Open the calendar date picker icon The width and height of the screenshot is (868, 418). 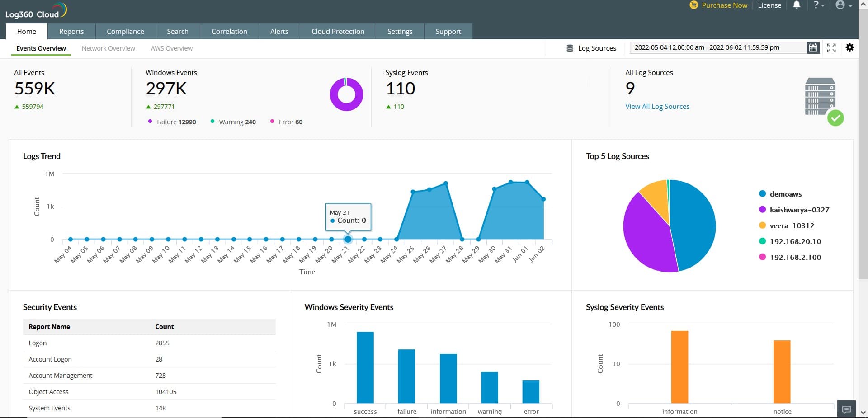click(x=813, y=47)
